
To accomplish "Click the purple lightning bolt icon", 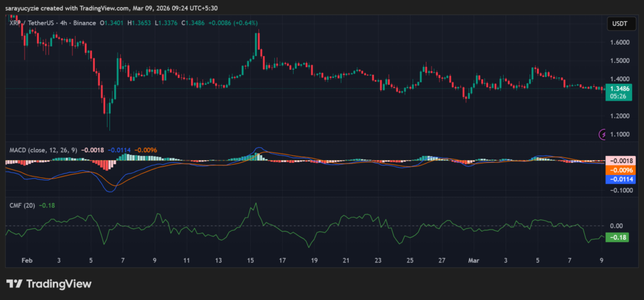I will point(604,134).
